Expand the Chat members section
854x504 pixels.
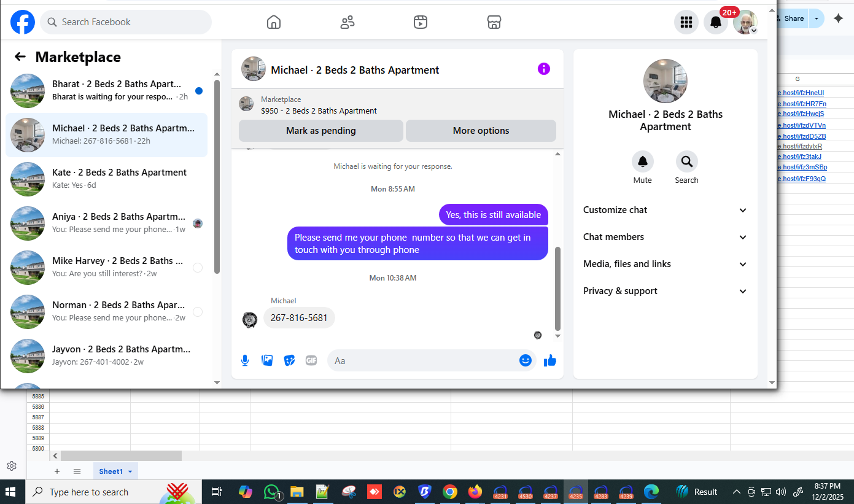click(666, 237)
